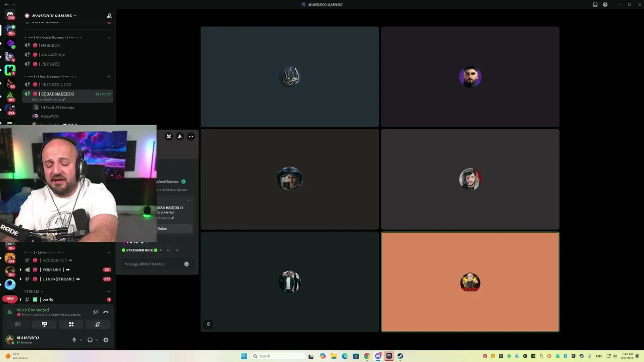This screenshot has width=644, height=362.
Task: Open the blue circular server icon
Action: click(x=10, y=285)
